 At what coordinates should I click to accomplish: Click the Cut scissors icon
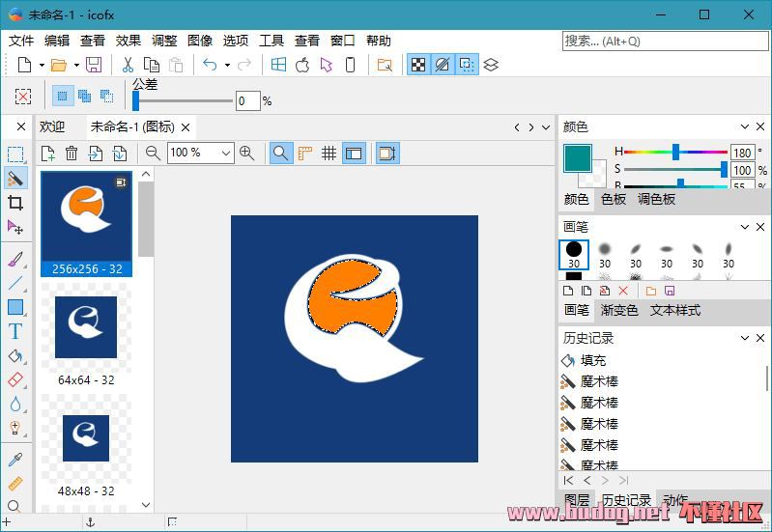point(127,65)
